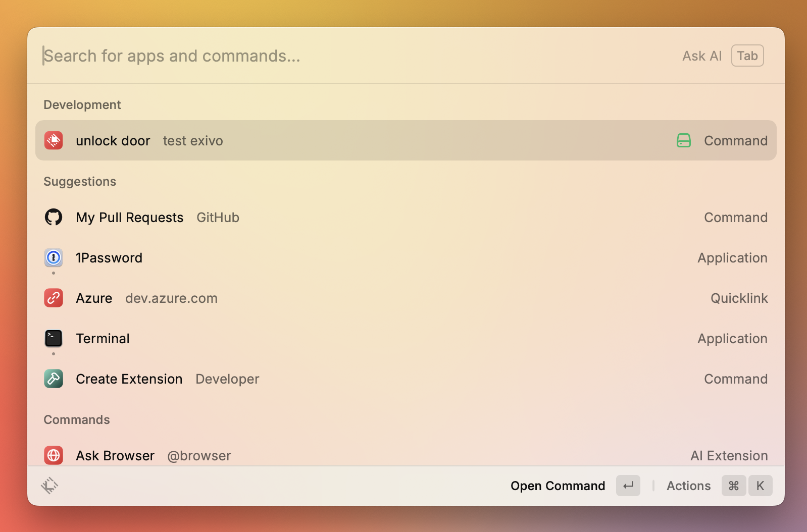Click the Return key icon next to Open Command
This screenshot has width=807, height=532.
tap(628, 486)
